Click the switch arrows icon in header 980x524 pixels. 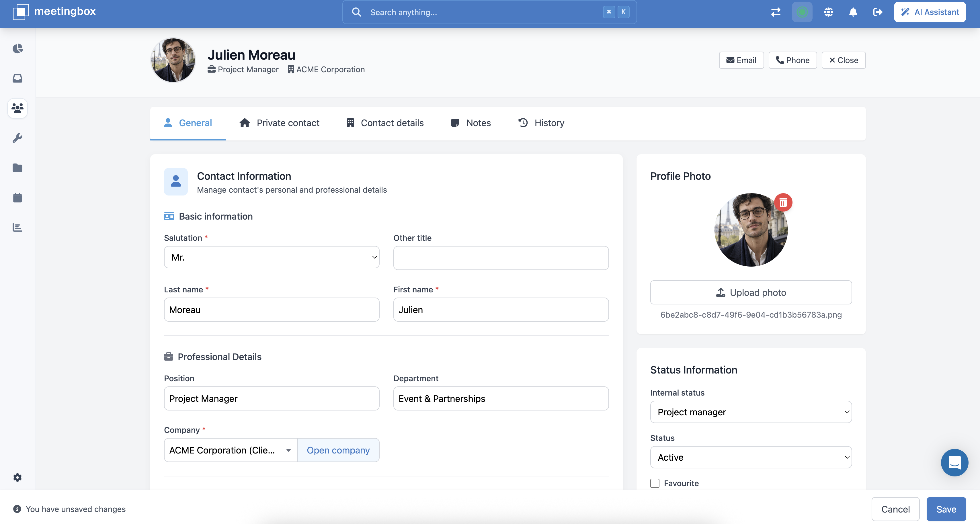(776, 12)
